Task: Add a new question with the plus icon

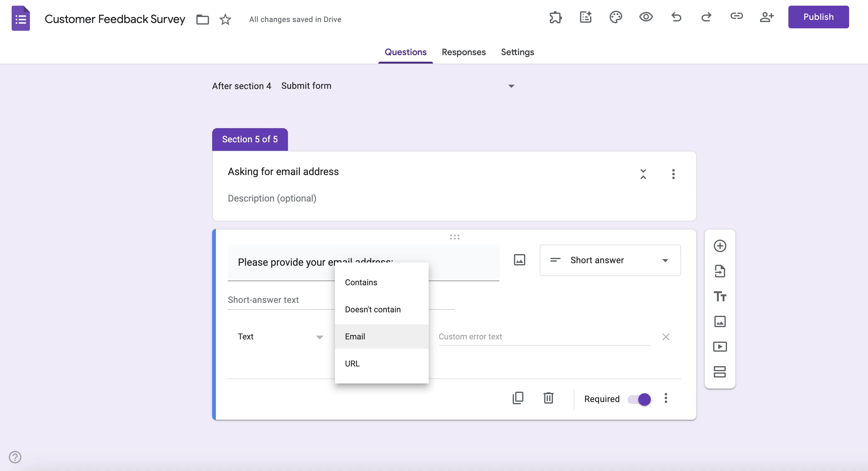Action: pos(720,246)
